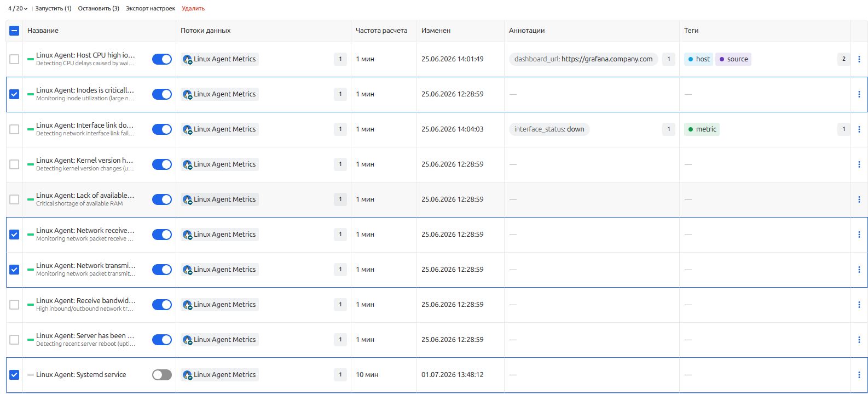Click the Linux Agent Metrics icon in the Kernel version row

click(187, 164)
